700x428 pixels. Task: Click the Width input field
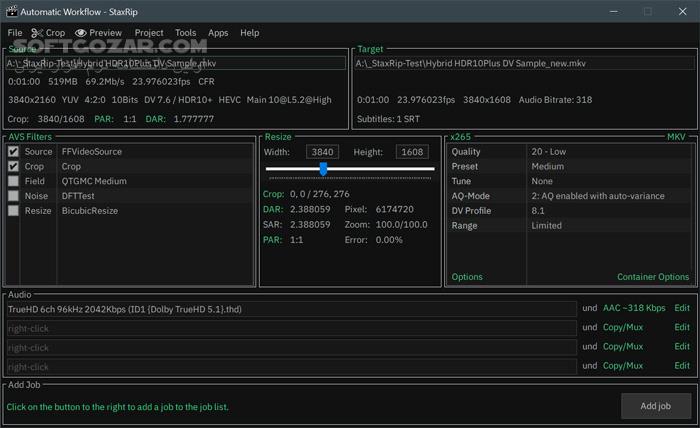[x=323, y=152]
